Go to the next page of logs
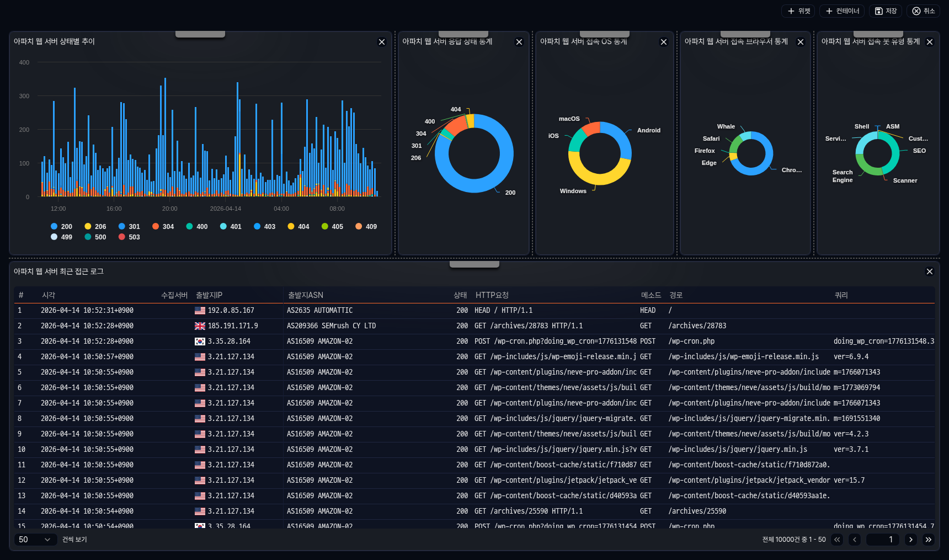 click(911, 540)
